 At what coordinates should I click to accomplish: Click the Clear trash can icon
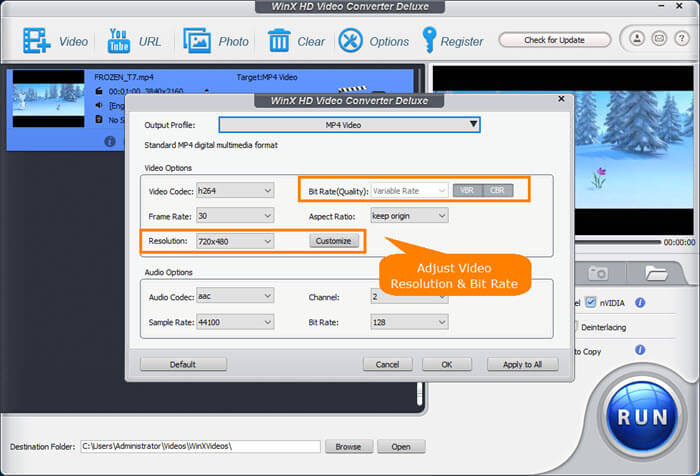pyautogui.click(x=279, y=41)
